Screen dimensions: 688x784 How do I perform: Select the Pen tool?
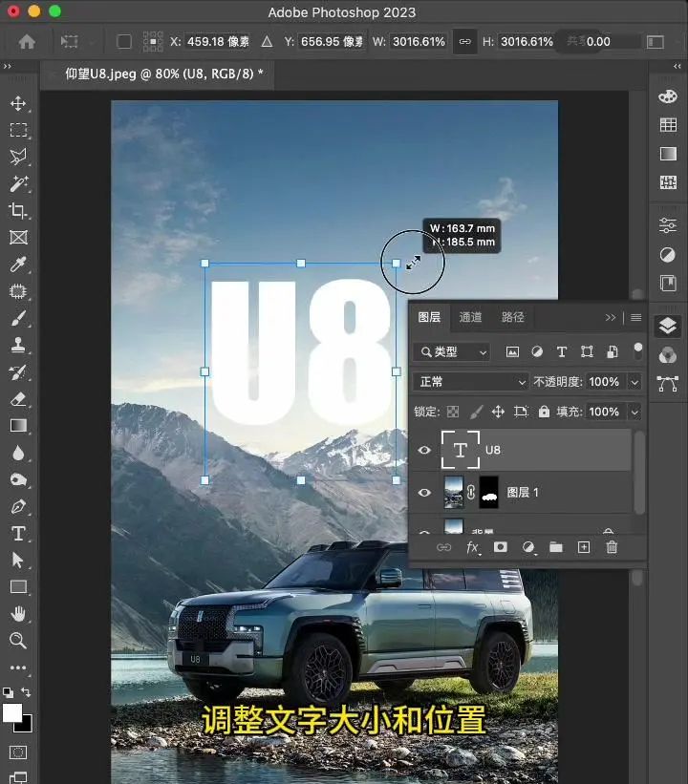[x=18, y=506]
